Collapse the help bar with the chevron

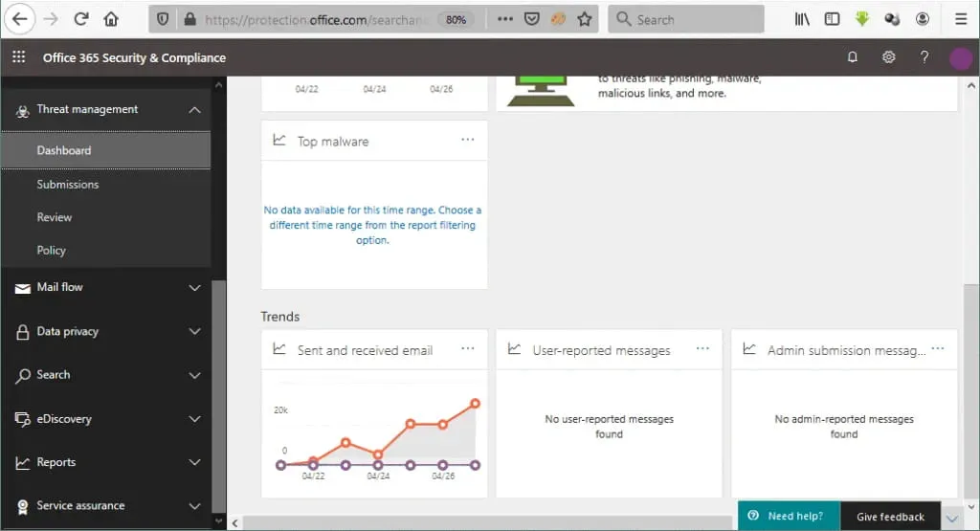click(951, 519)
